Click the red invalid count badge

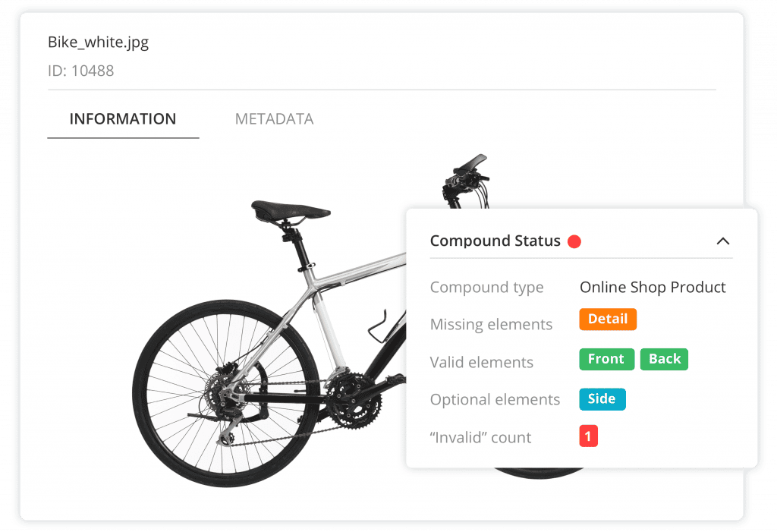click(x=588, y=437)
